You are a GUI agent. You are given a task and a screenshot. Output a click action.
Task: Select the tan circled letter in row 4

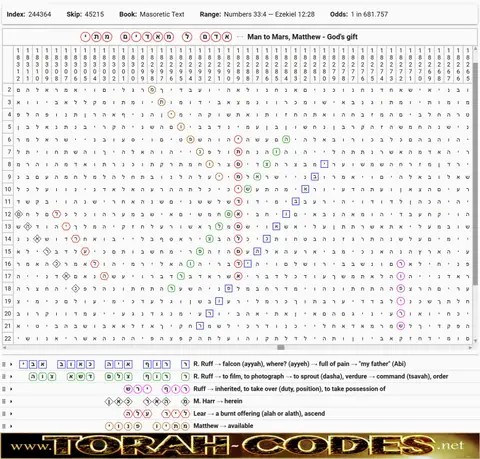pos(171,115)
